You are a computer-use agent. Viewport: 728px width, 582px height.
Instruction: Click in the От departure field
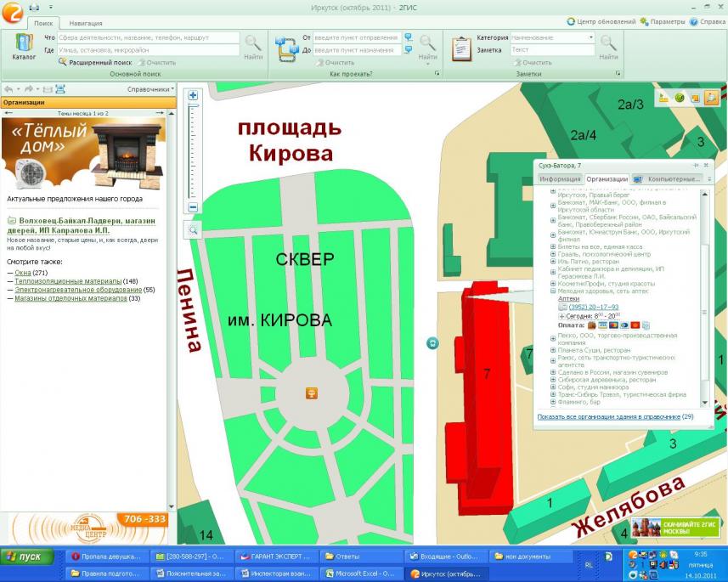[x=357, y=37]
